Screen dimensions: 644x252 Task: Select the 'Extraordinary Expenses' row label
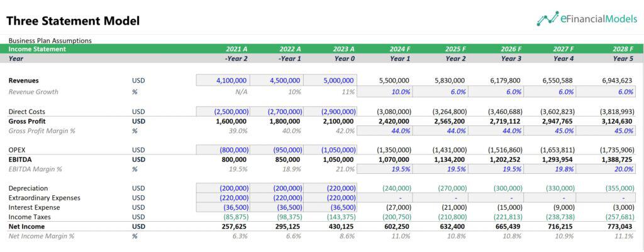click(x=45, y=198)
